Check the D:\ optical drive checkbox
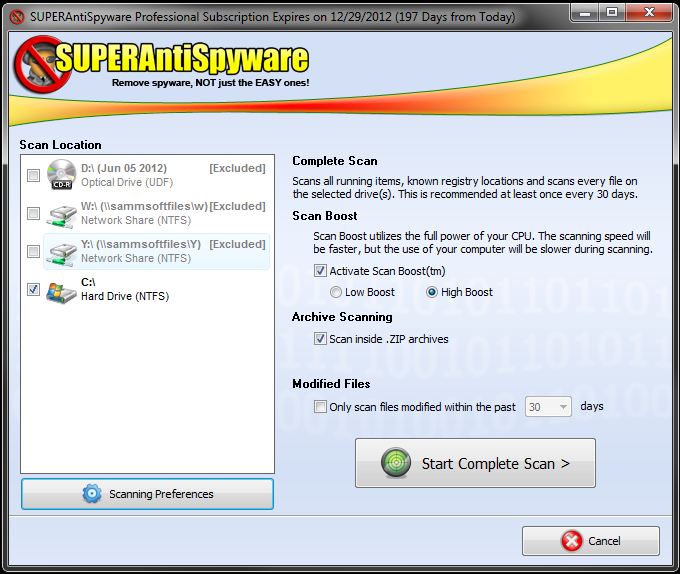680x574 pixels. click(33, 175)
